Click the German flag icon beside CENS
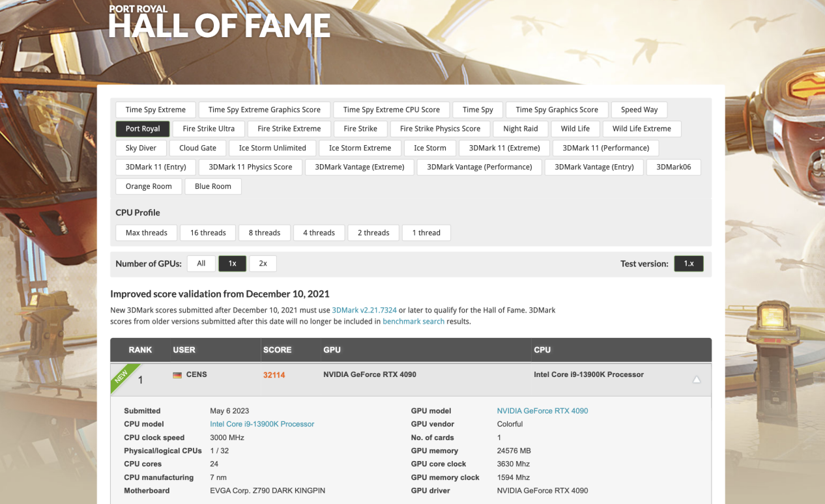Viewport: 825px width, 504px height. 177,375
